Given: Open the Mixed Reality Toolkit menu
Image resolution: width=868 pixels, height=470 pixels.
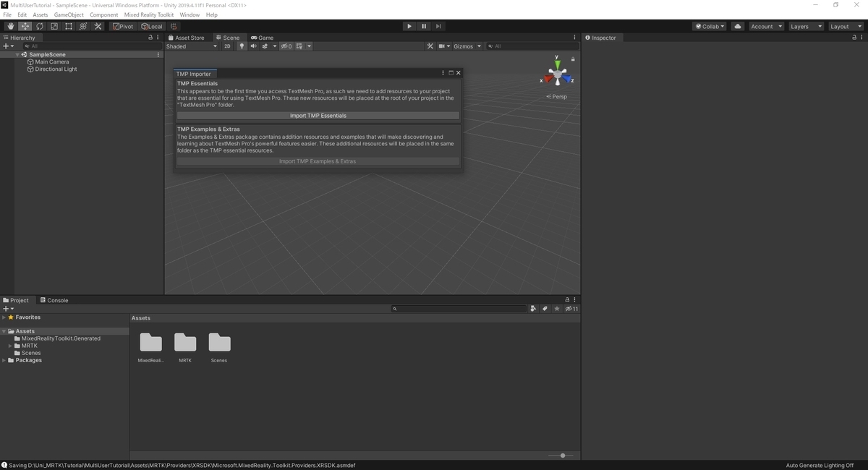Looking at the screenshot, I should 149,14.
